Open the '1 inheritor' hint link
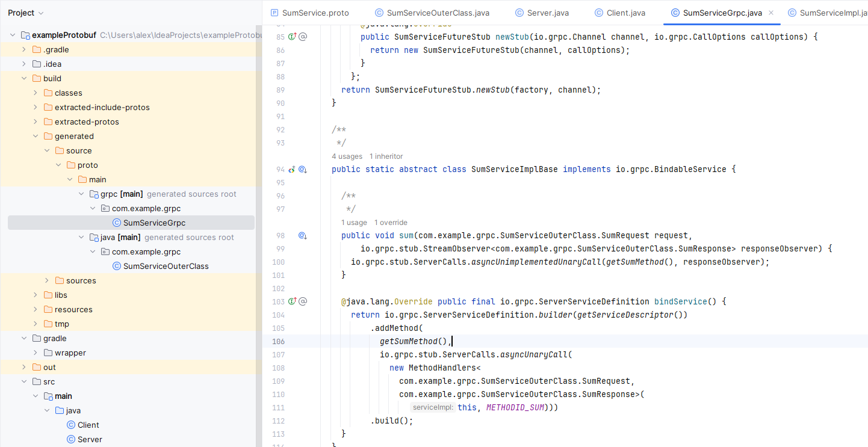 [x=386, y=156]
